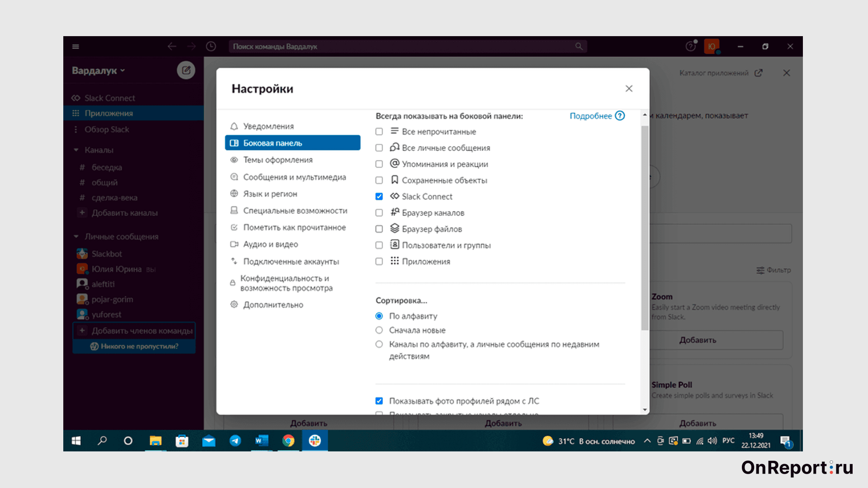Viewport: 868px width, 488px height.
Task: Open Telegram from Windows taskbar
Action: 235,441
